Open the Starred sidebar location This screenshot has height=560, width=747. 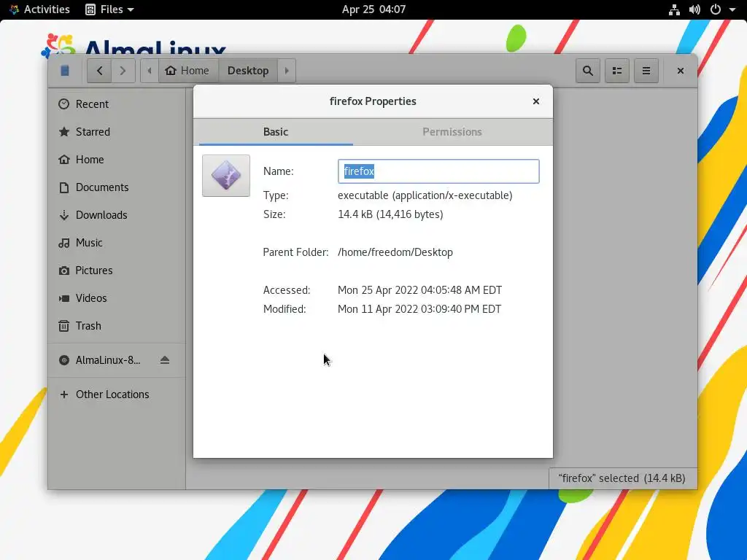[116, 131]
